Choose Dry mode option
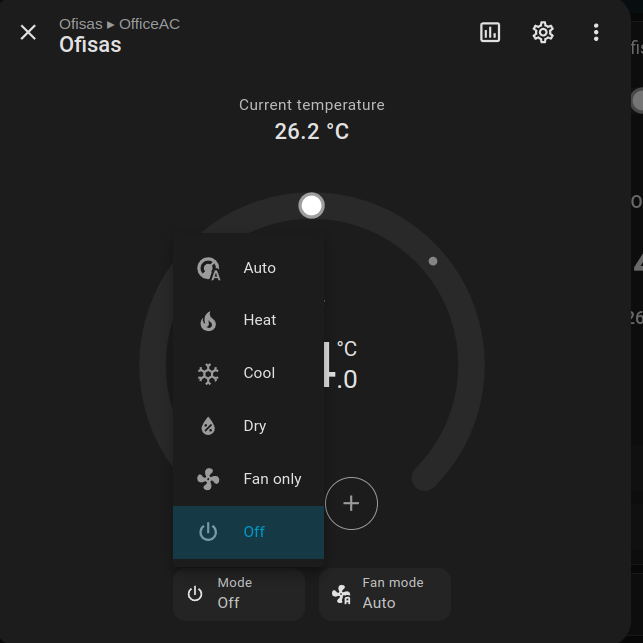643x643 pixels. 248,426
